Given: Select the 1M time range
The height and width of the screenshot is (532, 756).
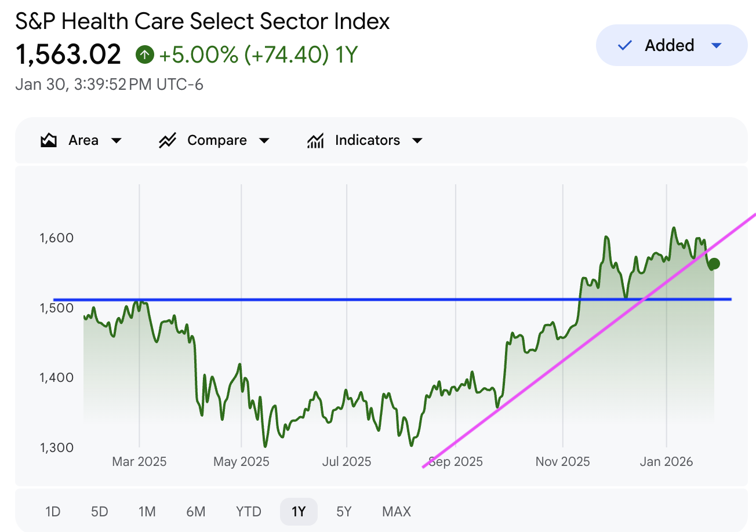Looking at the screenshot, I should coord(147,512).
